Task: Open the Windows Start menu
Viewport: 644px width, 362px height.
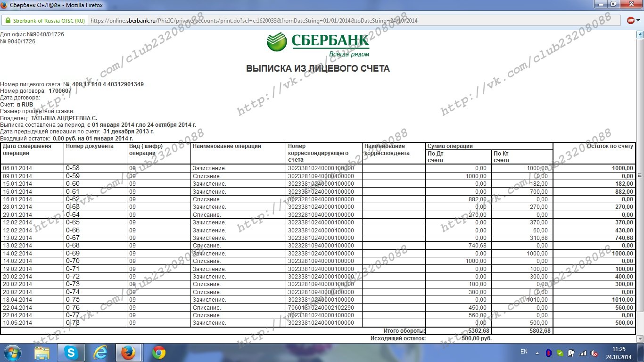Action: pos(13,353)
